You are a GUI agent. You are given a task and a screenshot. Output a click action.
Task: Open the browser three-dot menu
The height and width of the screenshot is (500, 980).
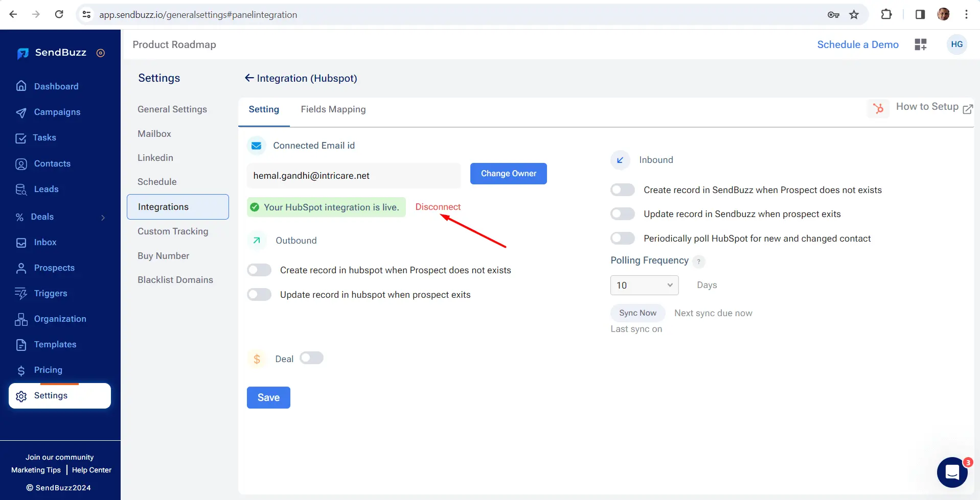(966, 14)
